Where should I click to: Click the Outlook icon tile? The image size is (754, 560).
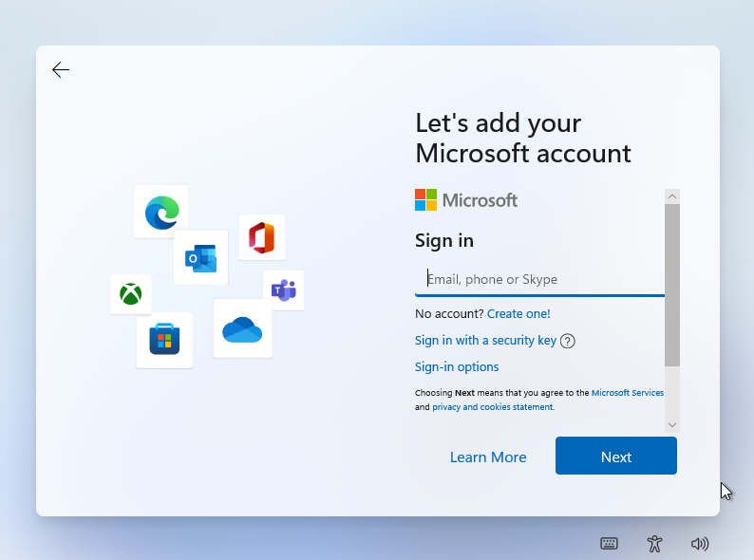click(201, 258)
